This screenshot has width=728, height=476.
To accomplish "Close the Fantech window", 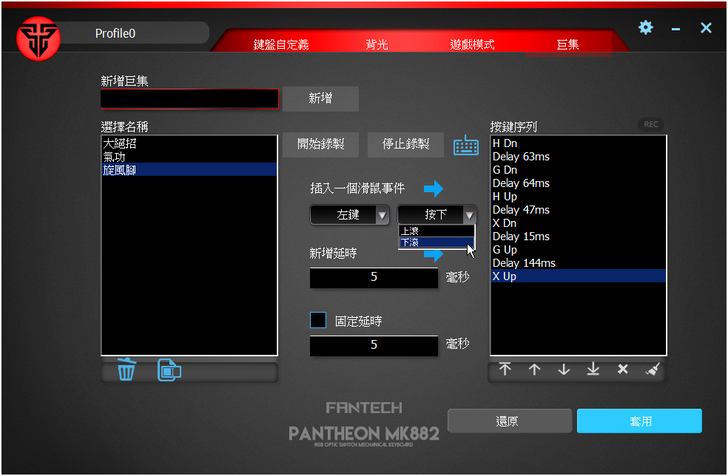I will [706, 28].
